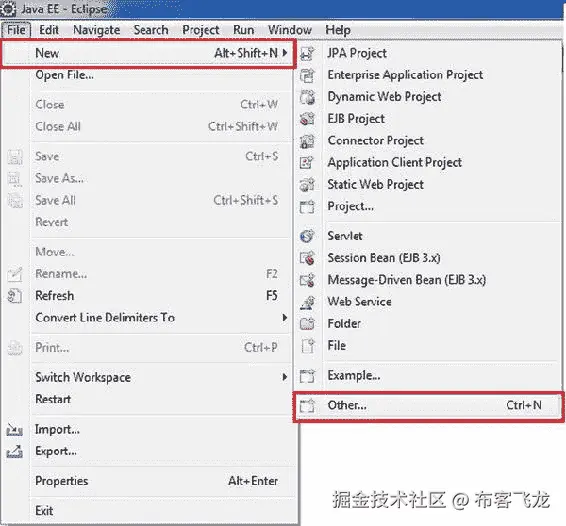The height and width of the screenshot is (526, 566).
Task: Click the EJB Project icon
Action: (x=307, y=119)
